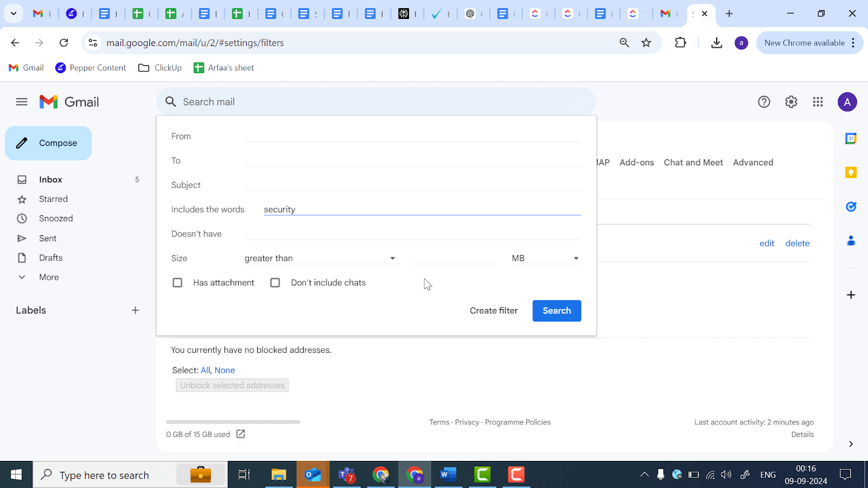This screenshot has height=488, width=868.
Task: Check Don't include chats
Action: [275, 282]
